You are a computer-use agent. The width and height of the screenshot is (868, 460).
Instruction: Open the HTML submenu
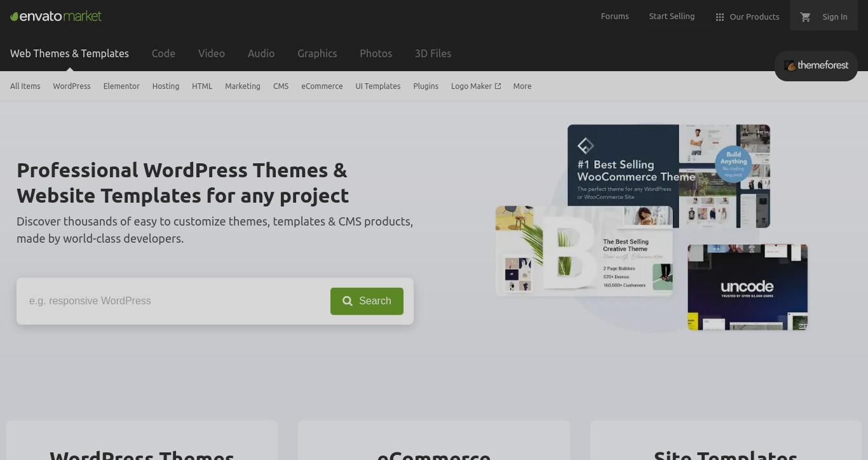(x=202, y=86)
